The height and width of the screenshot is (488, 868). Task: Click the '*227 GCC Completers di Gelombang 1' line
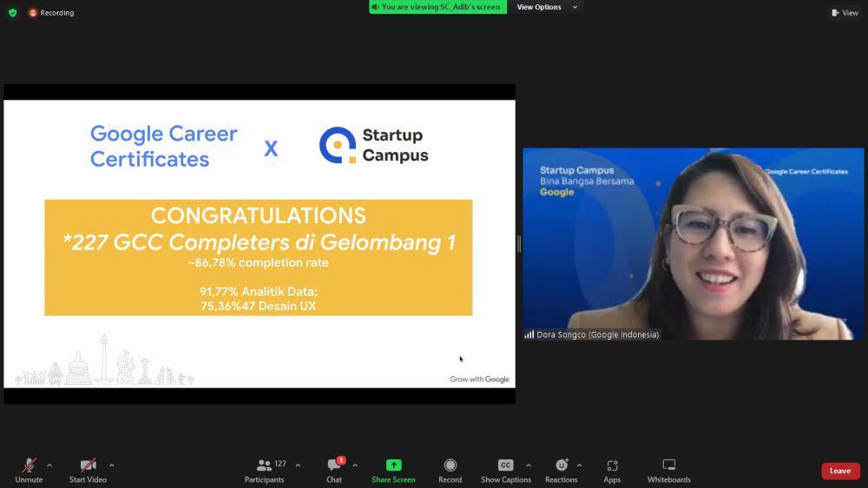259,242
